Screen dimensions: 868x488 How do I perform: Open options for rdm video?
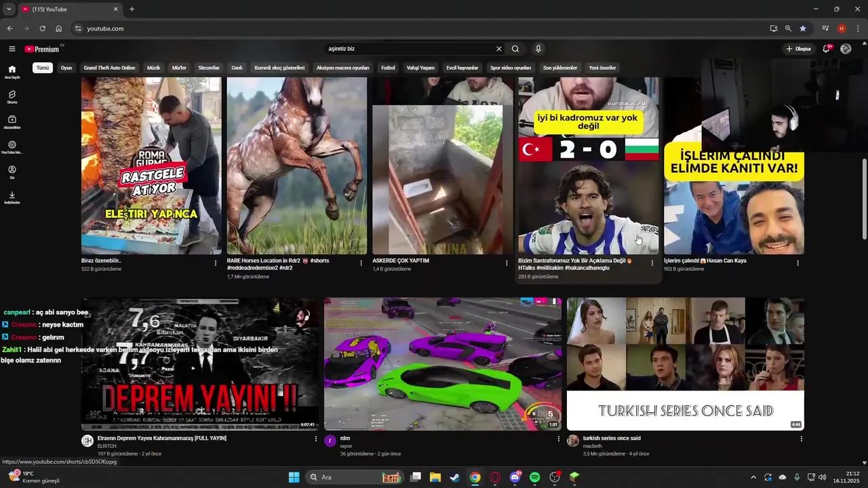[559, 439]
